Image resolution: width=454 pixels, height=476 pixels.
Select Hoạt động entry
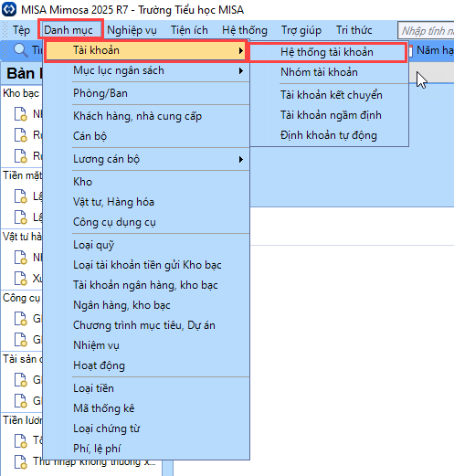click(145, 365)
